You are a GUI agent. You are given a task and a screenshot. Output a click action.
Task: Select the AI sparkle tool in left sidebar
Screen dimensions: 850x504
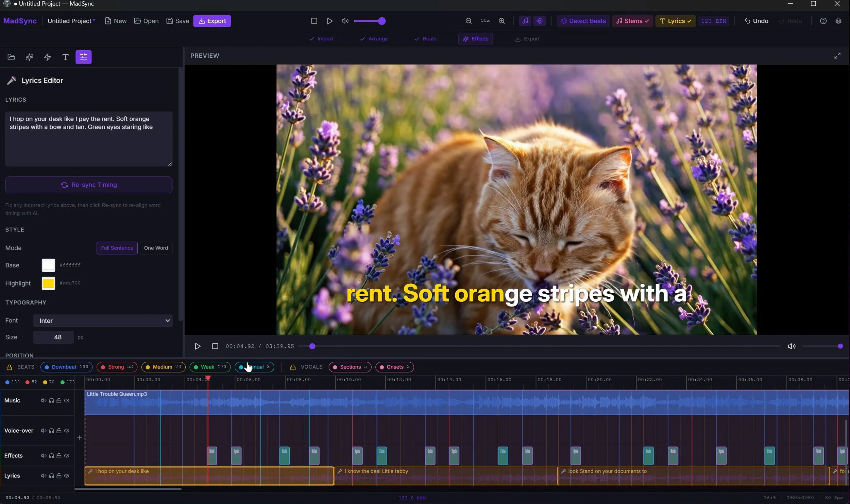(x=29, y=57)
